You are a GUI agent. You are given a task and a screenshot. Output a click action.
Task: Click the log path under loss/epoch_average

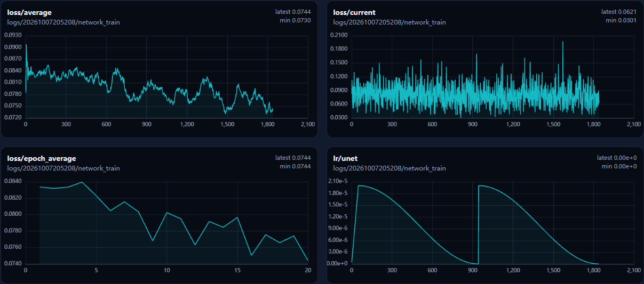coord(63,168)
